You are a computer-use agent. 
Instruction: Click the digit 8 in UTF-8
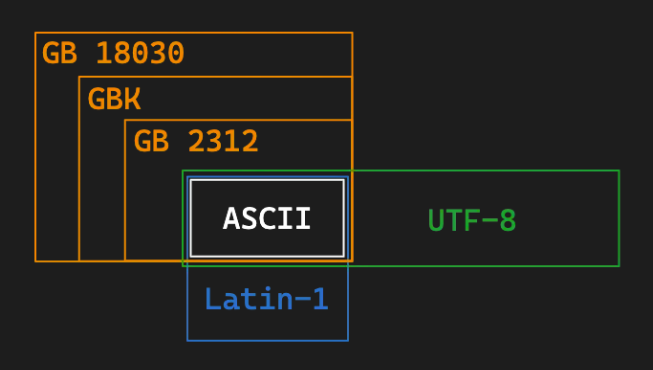click(x=508, y=220)
